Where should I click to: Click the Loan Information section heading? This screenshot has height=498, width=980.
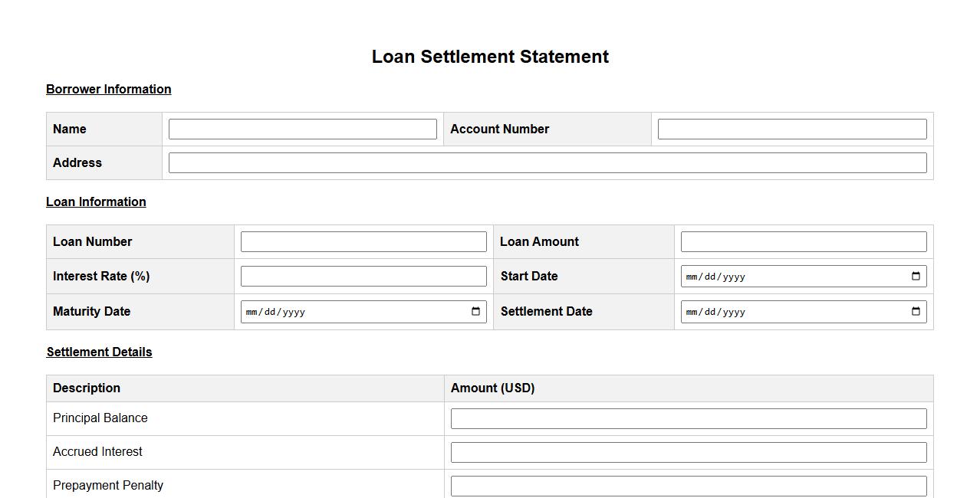pyautogui.click(x=96, y=202)
